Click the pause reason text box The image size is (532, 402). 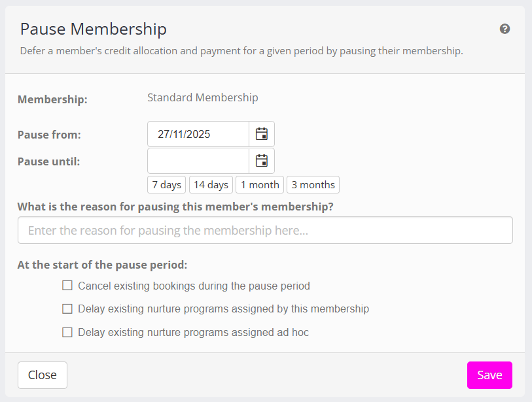265,231
